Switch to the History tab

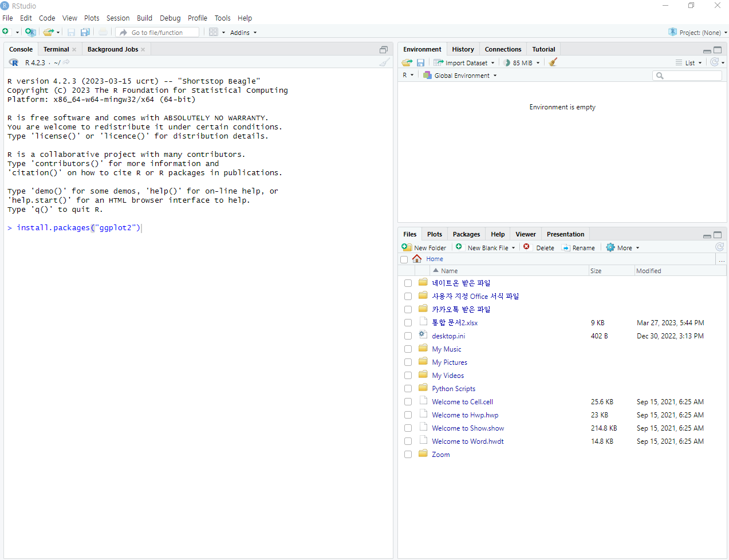pyautogui.click(x=463, y=49)
